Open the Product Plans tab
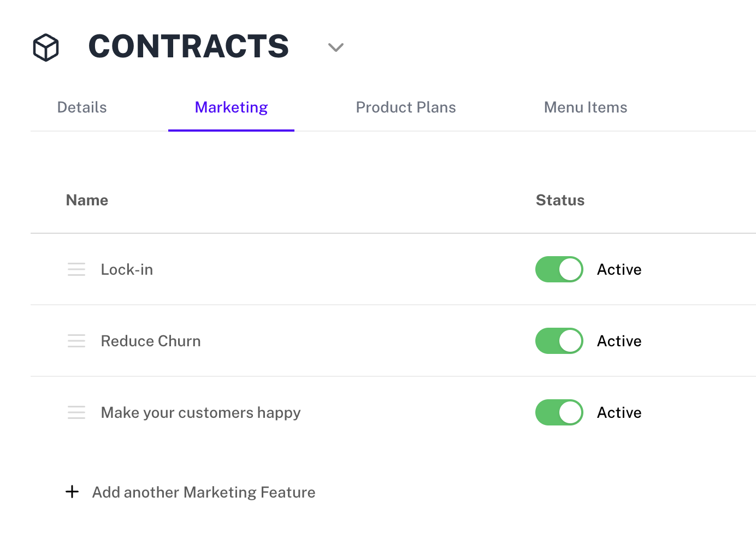The width and height of the screenshot is (756, 556). point(406,107)
